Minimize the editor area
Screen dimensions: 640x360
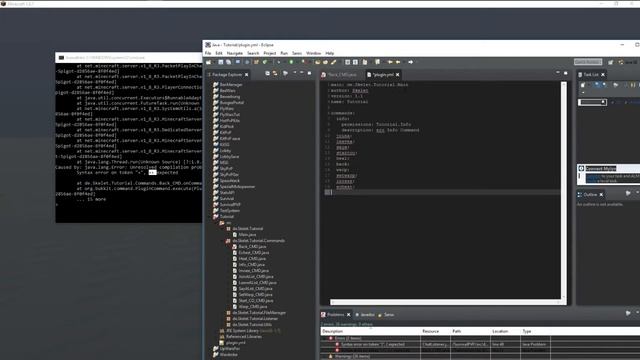[x=558, y=73]
